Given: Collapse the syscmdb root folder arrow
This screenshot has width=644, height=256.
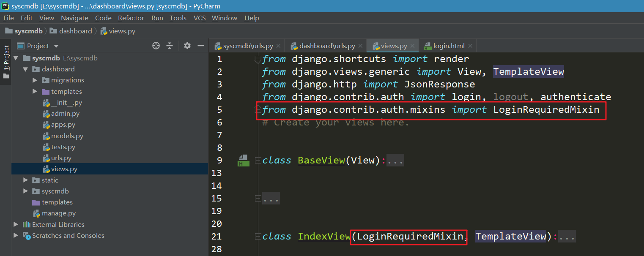Looking at the screenshot, I should pos(16,58).
